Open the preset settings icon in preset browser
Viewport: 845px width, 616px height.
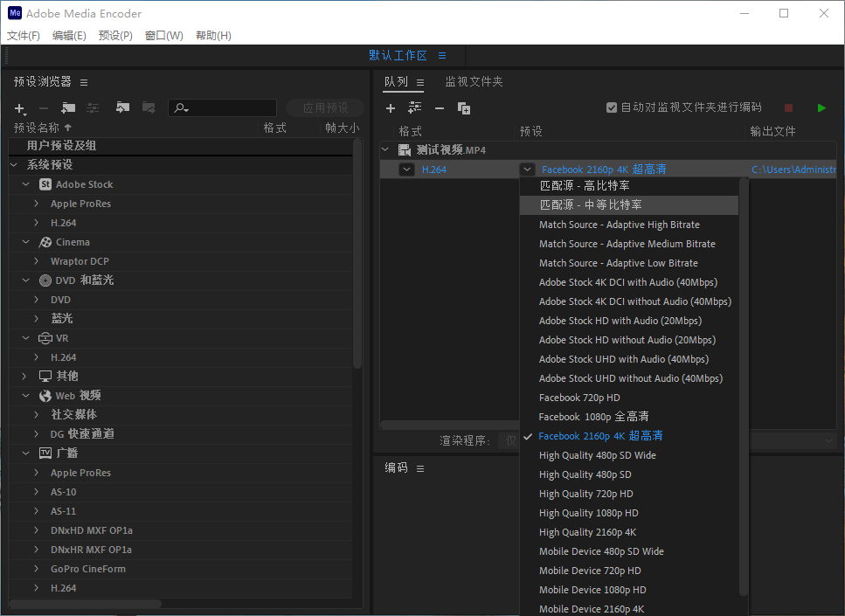(x=93, y=107)
